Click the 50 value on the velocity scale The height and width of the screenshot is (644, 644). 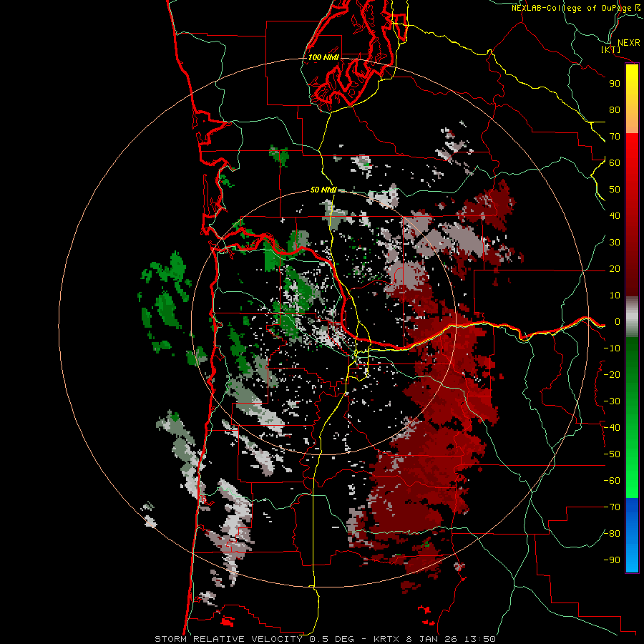click(x=615, y=190)
